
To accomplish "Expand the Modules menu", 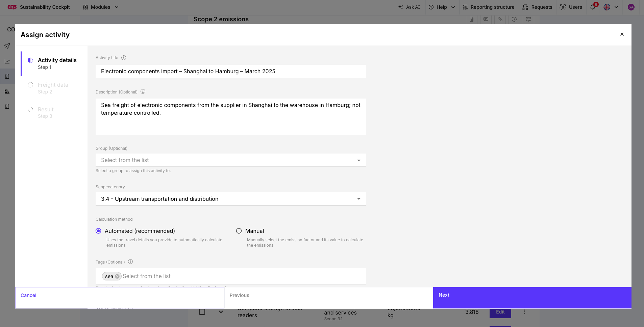I will [x=101, y=7].
